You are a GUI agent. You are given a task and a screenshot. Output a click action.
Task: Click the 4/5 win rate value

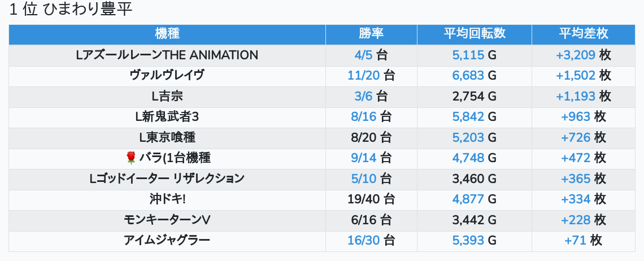[364, 55]
